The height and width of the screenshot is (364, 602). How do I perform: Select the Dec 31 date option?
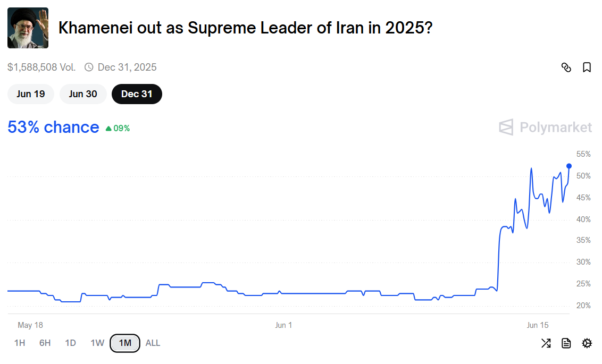click(137, 94)
